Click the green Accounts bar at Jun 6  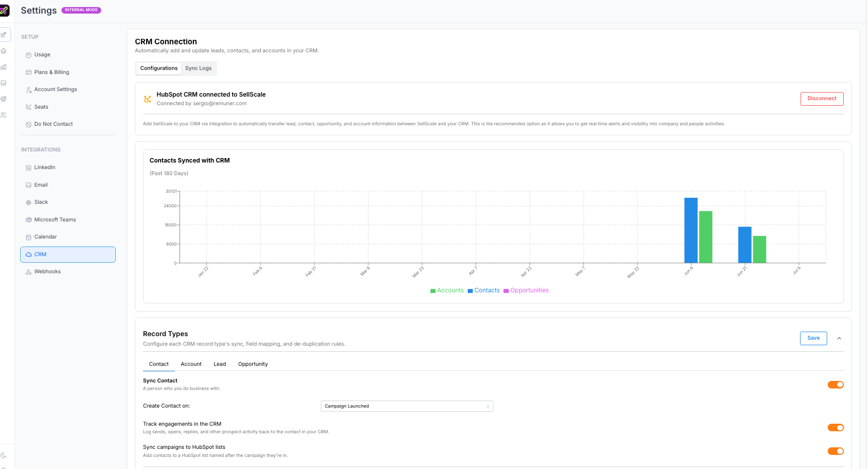tap(706, 237)
